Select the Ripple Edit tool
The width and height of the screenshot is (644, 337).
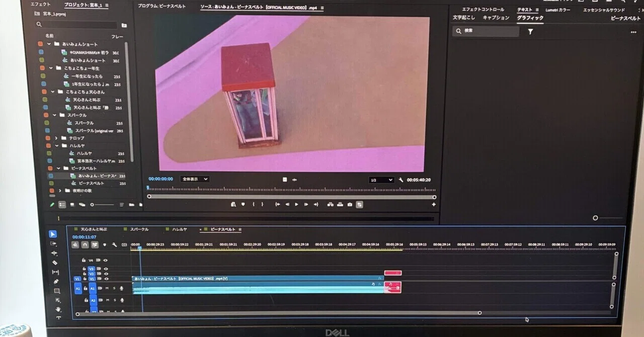click(54, 253)
